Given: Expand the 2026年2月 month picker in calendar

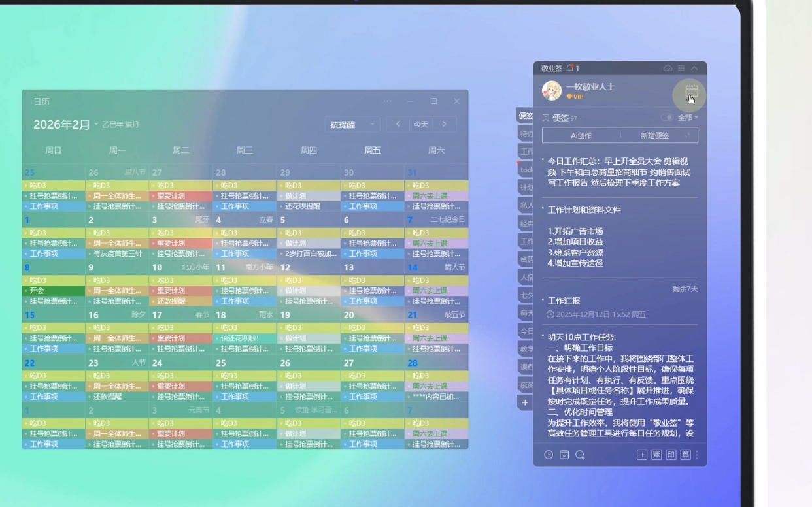Looking at the screenshot, I should pos(65,124).
